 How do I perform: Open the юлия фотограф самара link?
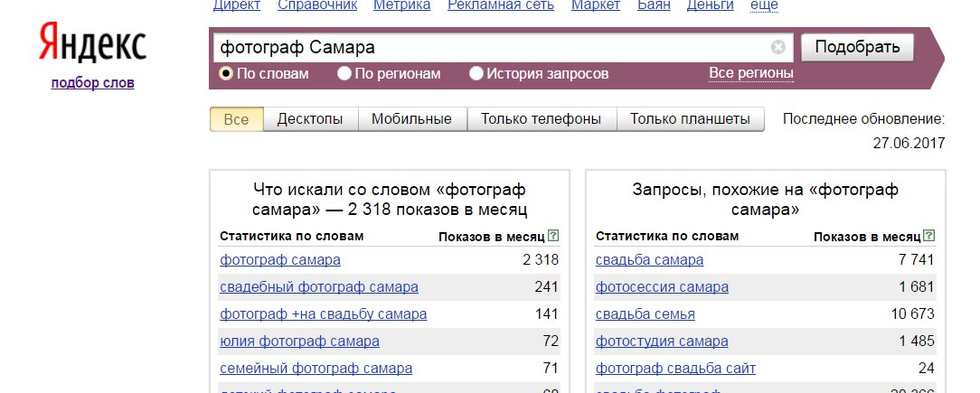[299, 342]
